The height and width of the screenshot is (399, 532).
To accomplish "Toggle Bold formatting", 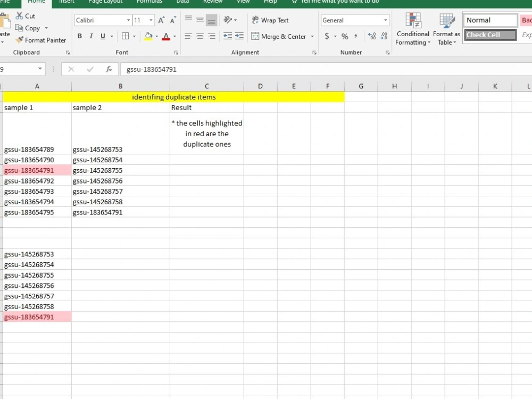I will [79, 36].
